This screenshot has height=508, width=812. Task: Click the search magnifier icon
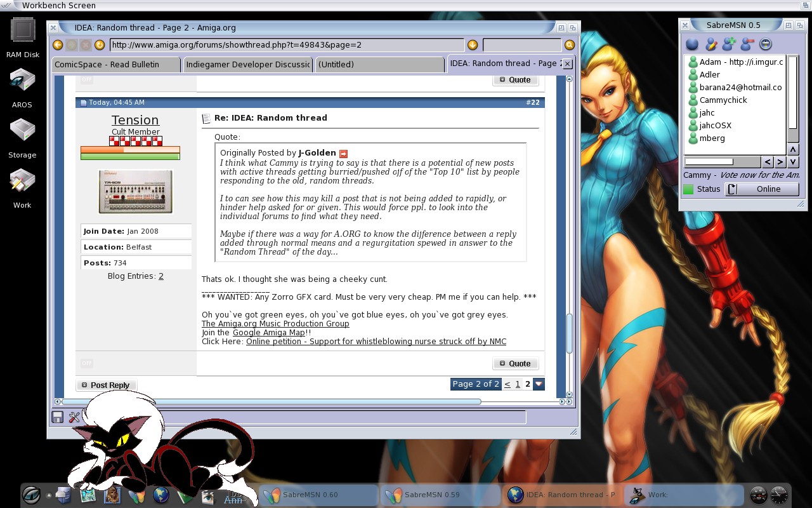[569, 45]
